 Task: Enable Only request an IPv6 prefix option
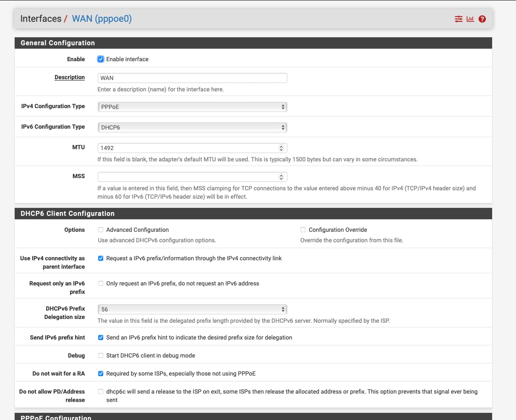101,283
